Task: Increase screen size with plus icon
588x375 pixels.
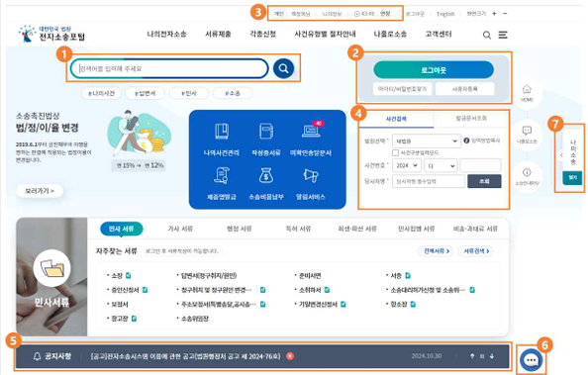Action: [x=494, y=14]
